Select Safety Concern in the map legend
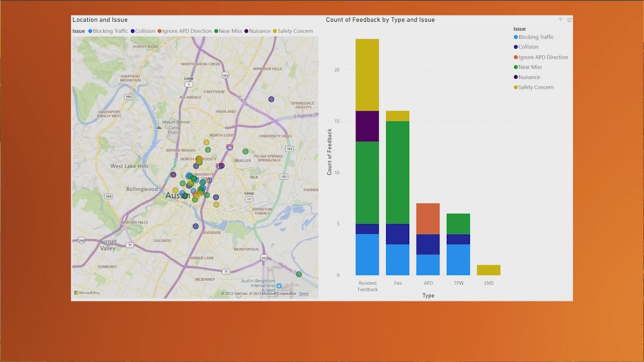 (293, 31)
